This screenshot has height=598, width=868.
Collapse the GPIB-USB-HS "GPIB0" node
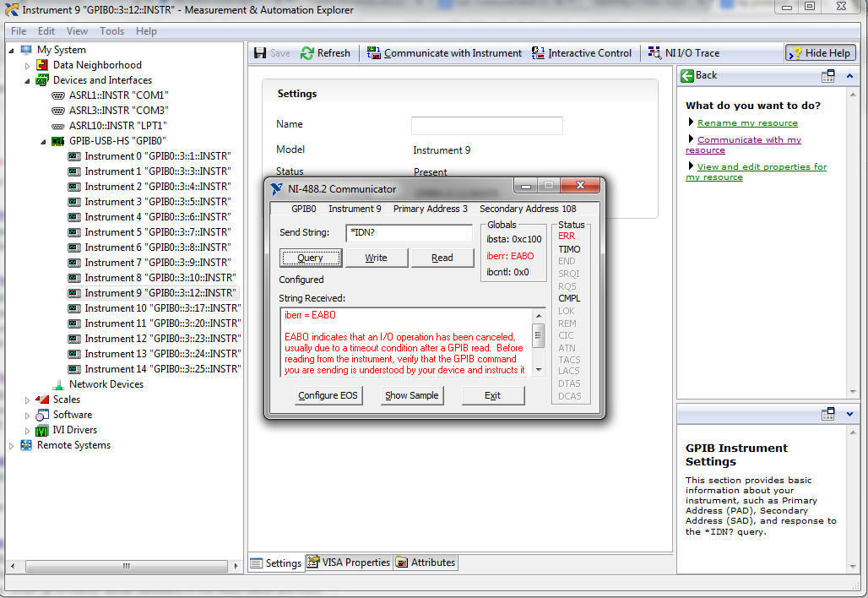[x=43, y=142]
